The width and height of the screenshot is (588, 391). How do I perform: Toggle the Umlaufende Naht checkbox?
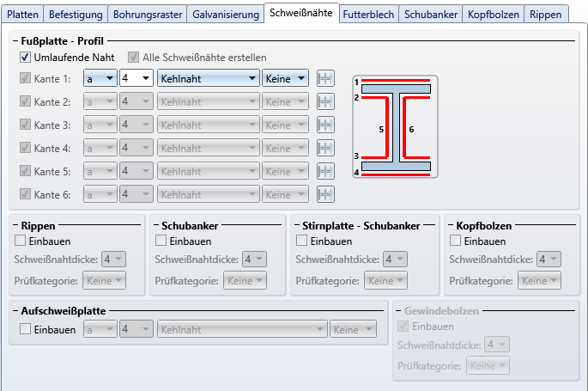[25, 57]
